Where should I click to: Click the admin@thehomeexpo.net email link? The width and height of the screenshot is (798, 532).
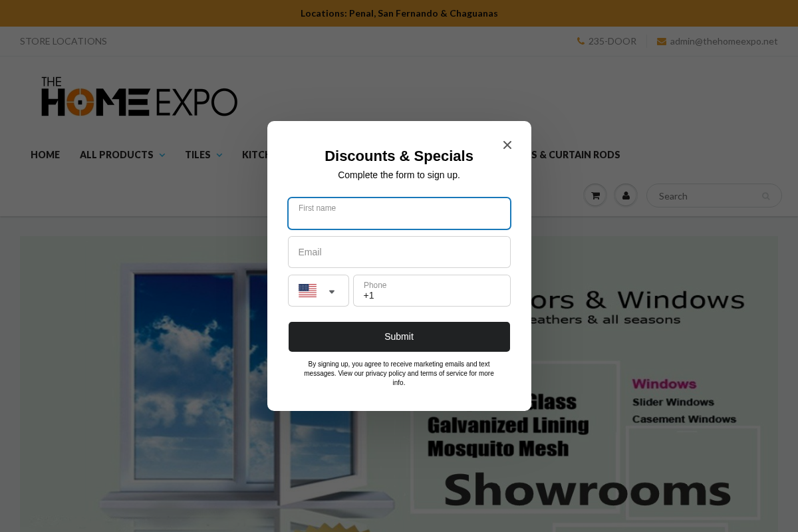coord(724,41)
